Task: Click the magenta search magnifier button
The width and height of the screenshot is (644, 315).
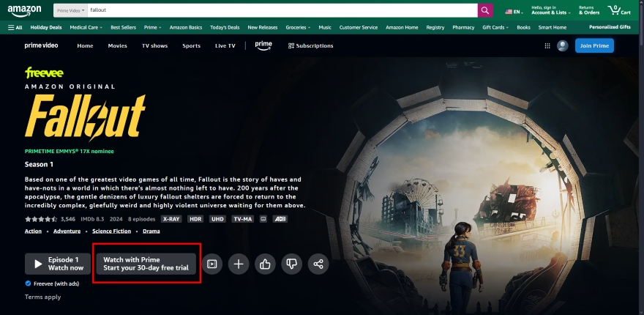Action: [484, 10]
